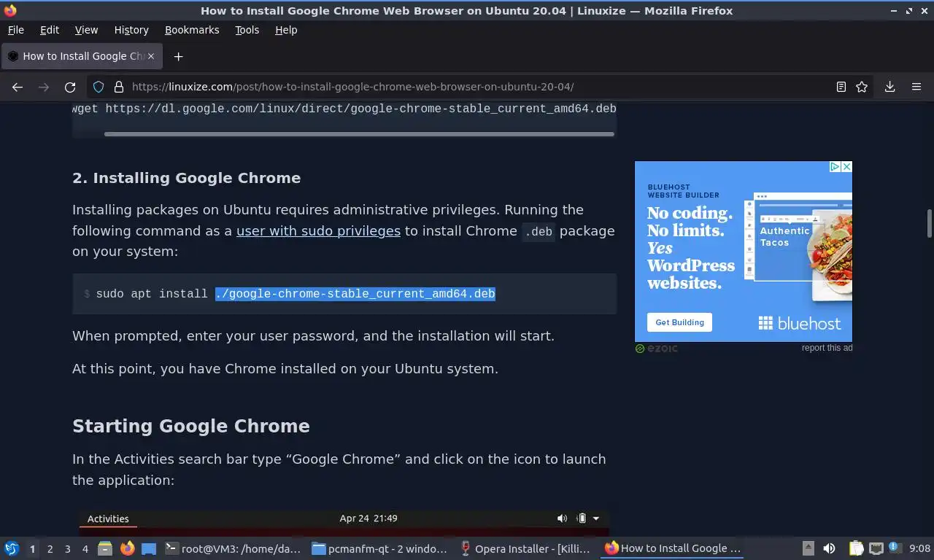Follow the 'user with sudo privileges' link
Screen dimensions: 934x560
318,230
